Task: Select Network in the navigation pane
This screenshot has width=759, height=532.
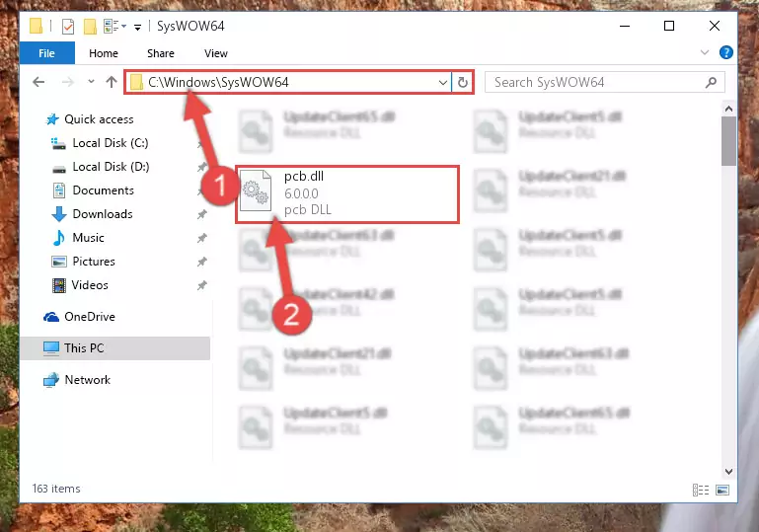Action: [x=77, y=380]
